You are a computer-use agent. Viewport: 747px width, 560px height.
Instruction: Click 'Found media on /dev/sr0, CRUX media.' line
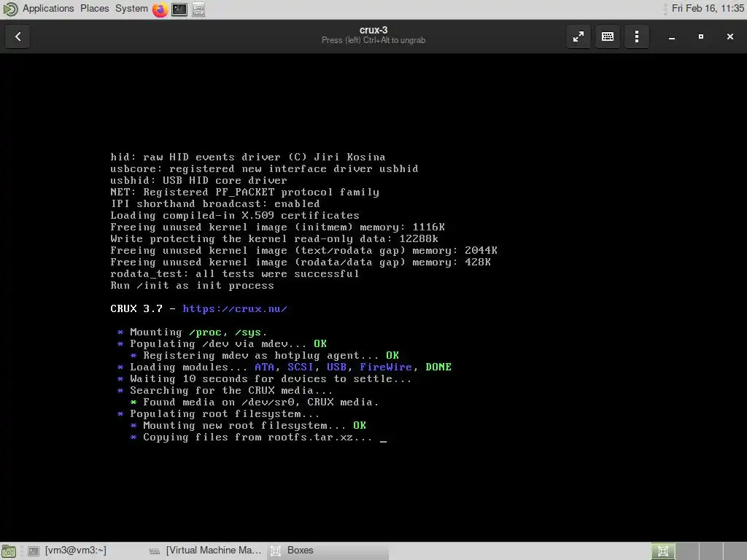[255, 402]
